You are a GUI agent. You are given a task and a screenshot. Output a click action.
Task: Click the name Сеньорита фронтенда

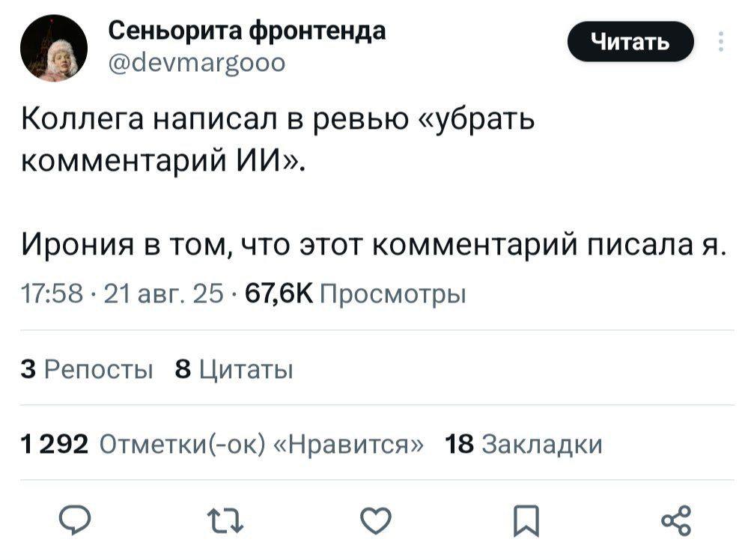click(247, 31)
